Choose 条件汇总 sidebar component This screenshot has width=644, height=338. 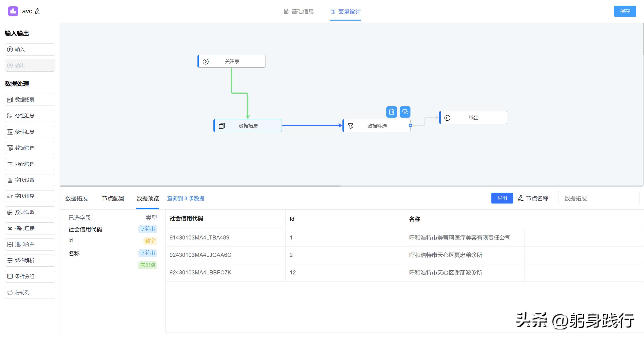pos(30,132)
